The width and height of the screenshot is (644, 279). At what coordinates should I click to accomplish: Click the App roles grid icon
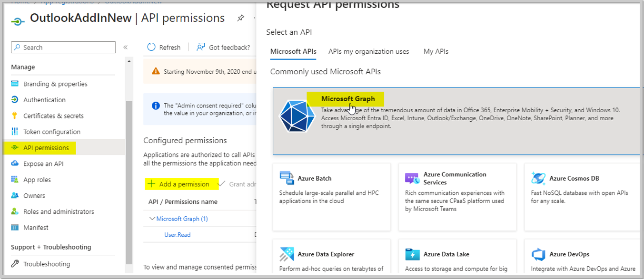coord(15,180)
